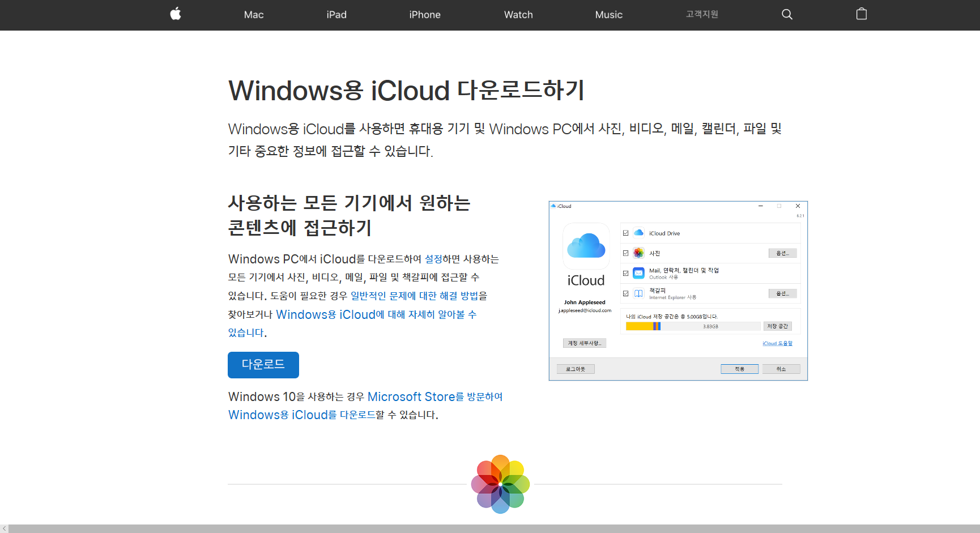Click the left arrow of horizontal scrollbar
Viewport: 980px width, 533px height.
5,528
